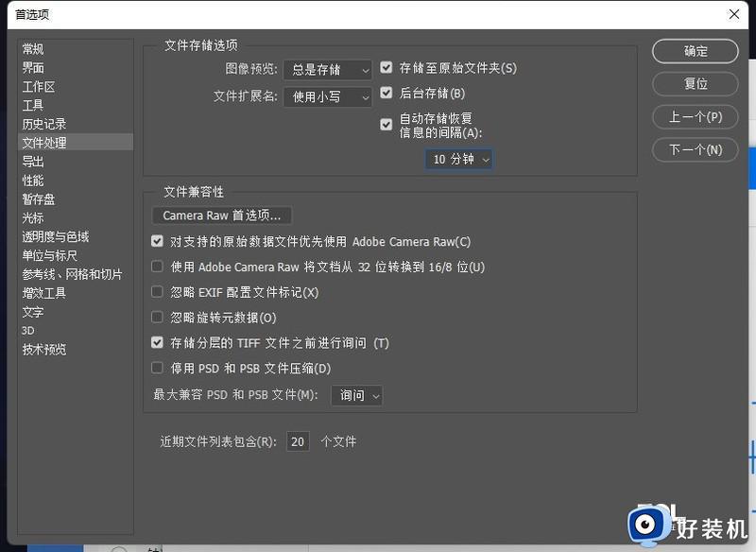756x552 pixels.
Task: Enable 停用 PSD 和 PSB 文件压缩
Action: (x=158, y=369)
